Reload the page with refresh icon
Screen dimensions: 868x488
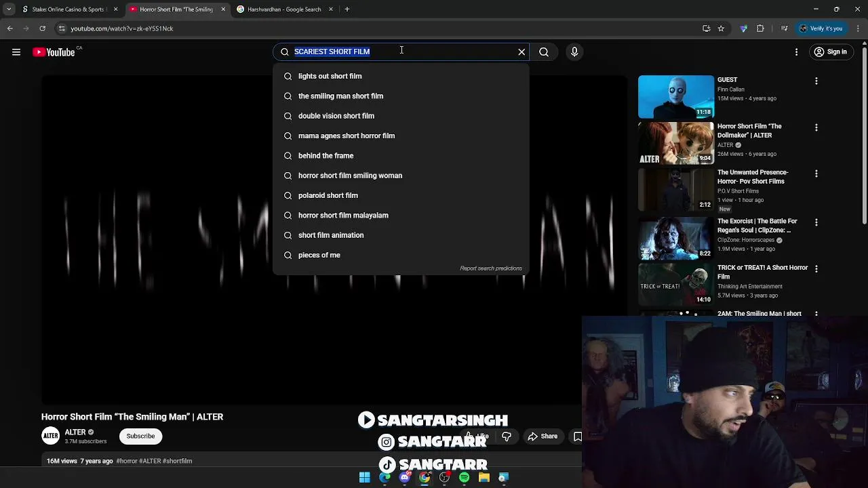pos(42,28)
